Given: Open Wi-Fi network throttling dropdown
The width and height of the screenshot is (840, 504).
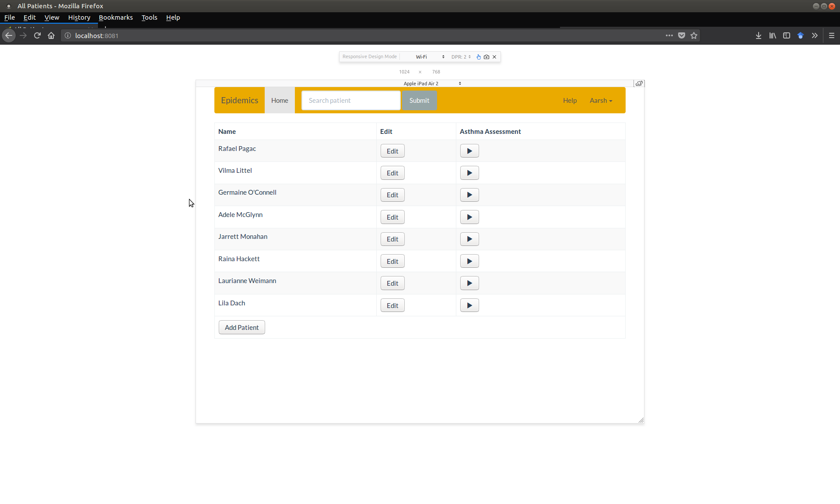Looking at the screenshot, I should [430, 57].
